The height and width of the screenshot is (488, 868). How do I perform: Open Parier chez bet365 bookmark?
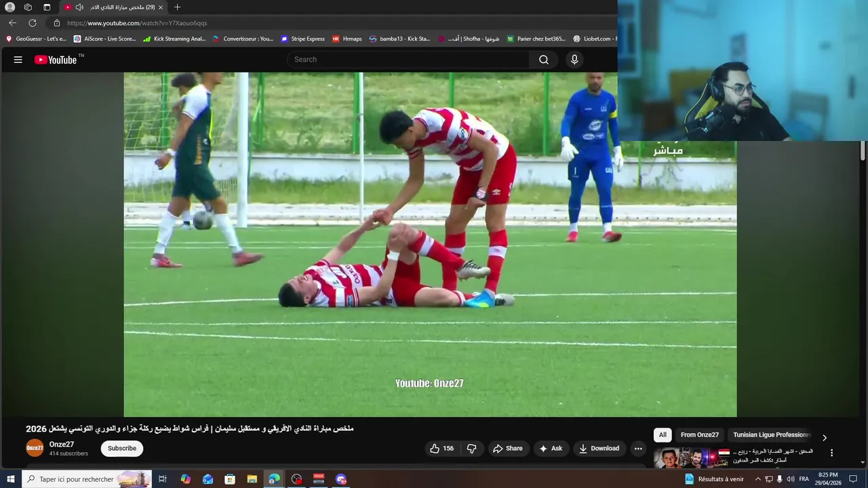pos(536,39)
